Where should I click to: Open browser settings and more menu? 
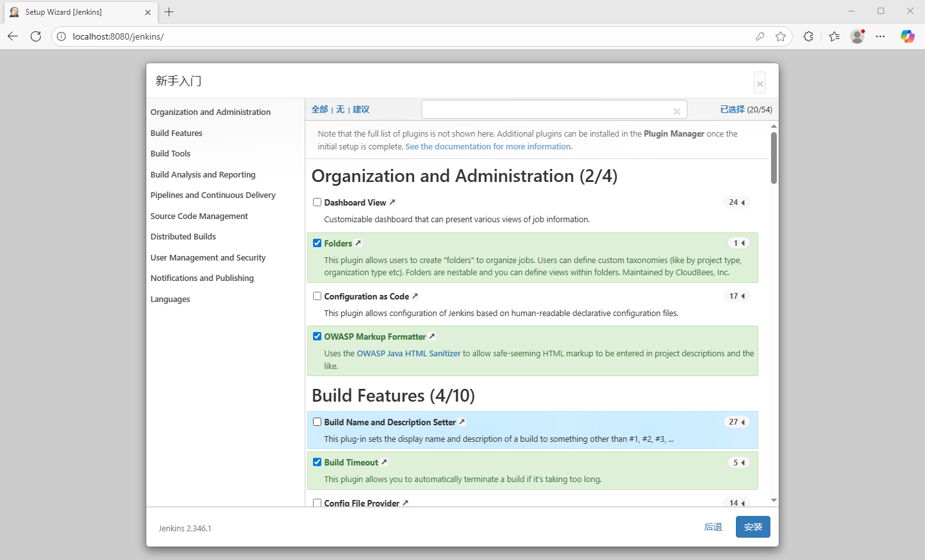click(880, 36)
